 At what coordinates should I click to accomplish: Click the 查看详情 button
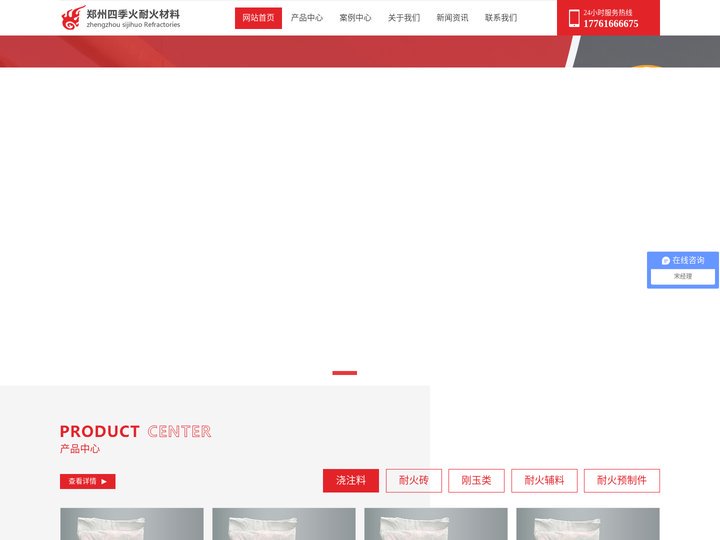click(x=88, y=481)
